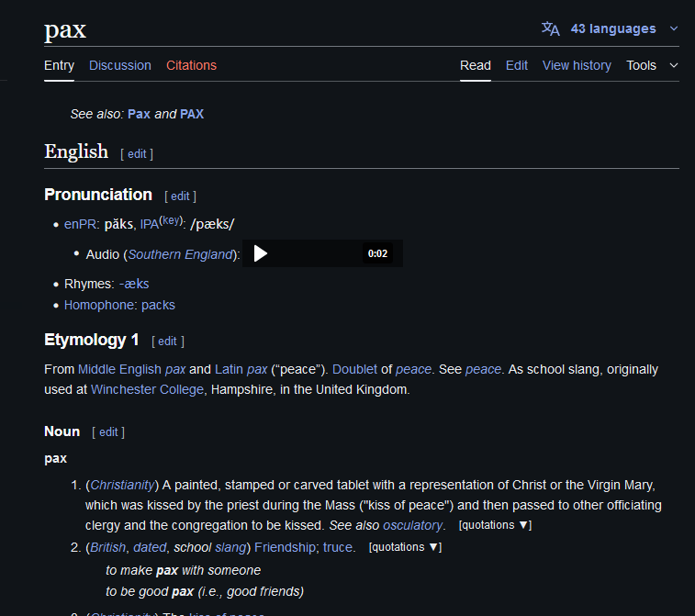
Task: Expand the Tools menu chevron
Action: [x=674, y=65]
